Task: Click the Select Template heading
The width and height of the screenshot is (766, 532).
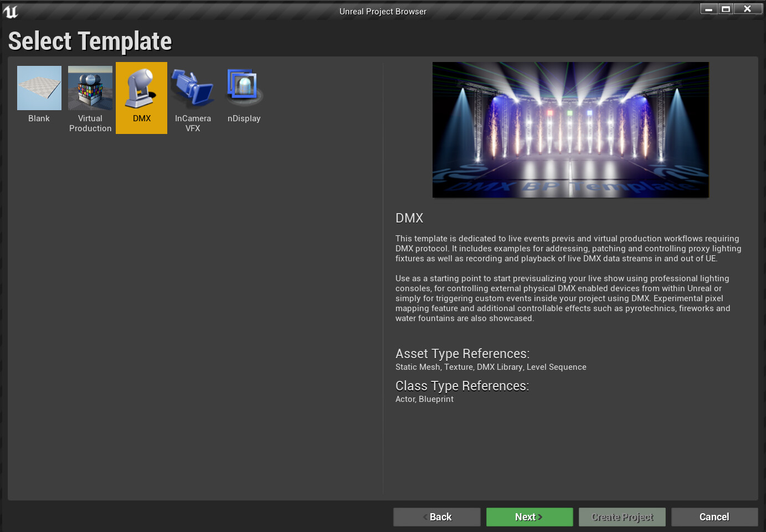Action: (90, 40)
